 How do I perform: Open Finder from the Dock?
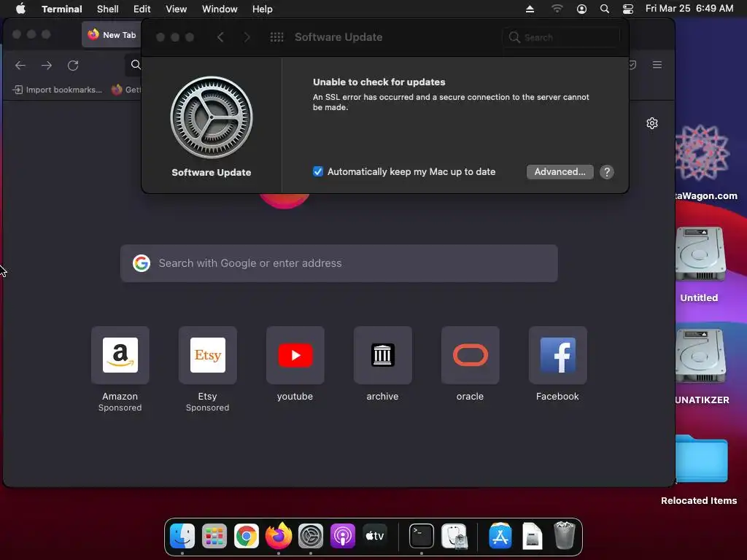click(182, 536)
